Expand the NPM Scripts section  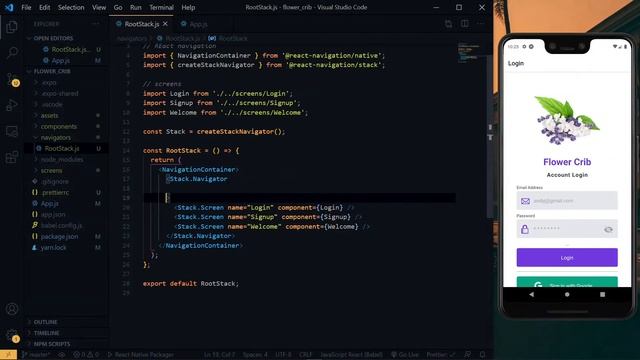pos(52,344)
